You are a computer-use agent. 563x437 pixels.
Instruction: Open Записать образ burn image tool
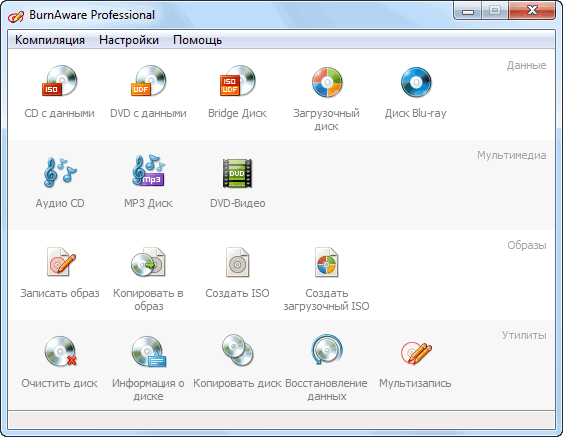pos(61,262)
